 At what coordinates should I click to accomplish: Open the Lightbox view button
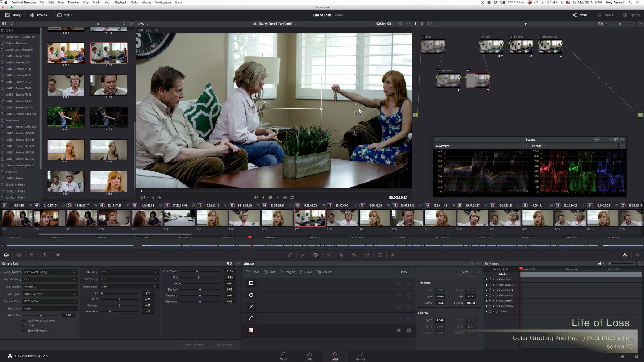[x=631, y=15]
